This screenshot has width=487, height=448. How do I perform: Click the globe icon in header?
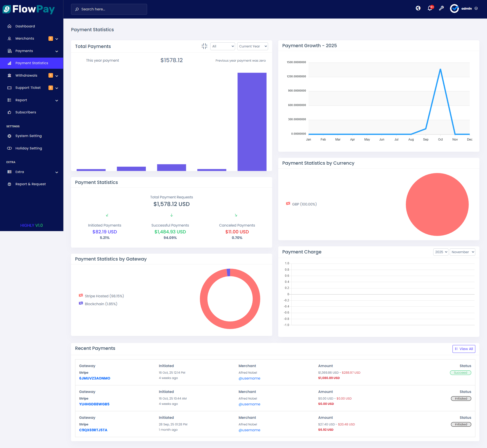(418, 8)
